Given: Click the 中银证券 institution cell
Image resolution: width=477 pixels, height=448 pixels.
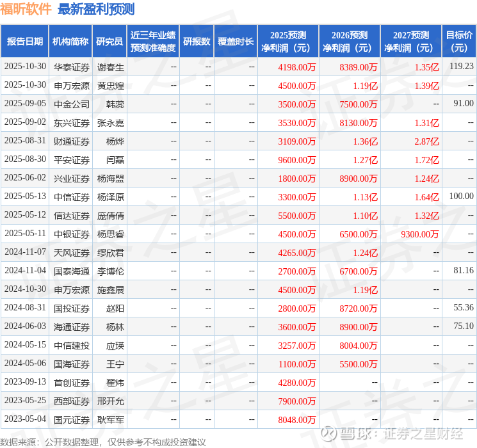Looking at the screenshot, I should coord(72,234).
